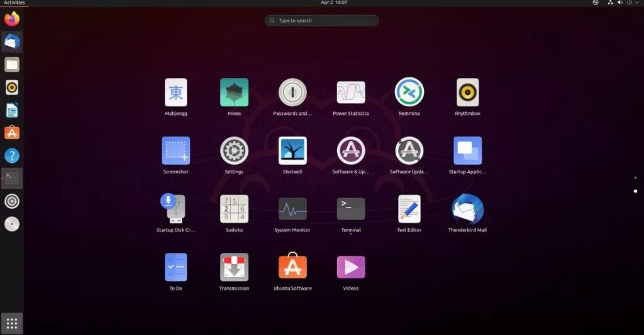The width and height of the screenshot is (644, 335).
Task: Open Terminal from the app grid
Action: click(351, 209)
